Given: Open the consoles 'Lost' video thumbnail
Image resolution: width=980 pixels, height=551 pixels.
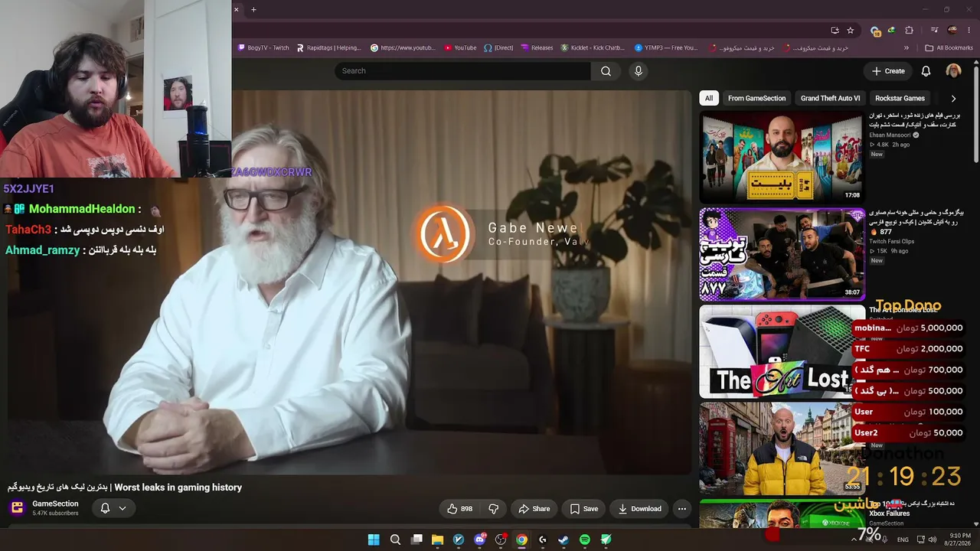Looking at the screenshot, I should point(782,351).
